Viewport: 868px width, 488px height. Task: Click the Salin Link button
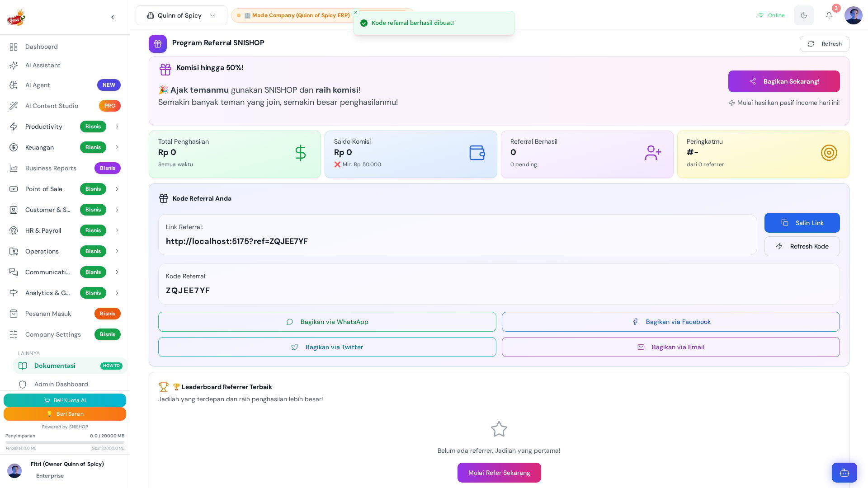tap(802, 223)
